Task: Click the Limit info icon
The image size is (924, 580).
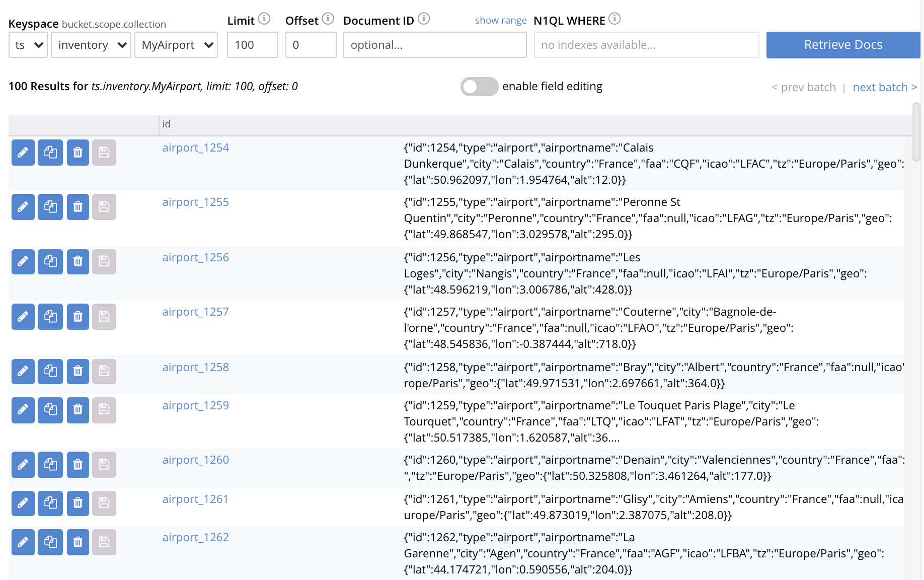Action: 264,19
